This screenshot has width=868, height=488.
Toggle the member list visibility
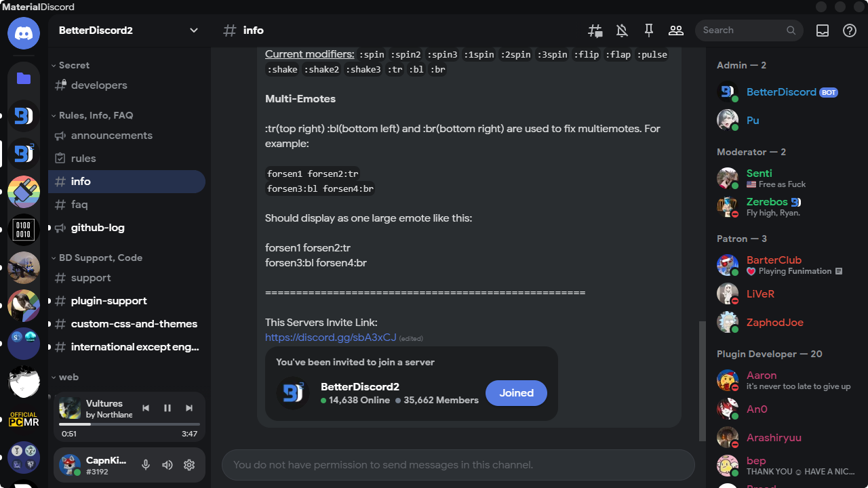click(676, 30)
